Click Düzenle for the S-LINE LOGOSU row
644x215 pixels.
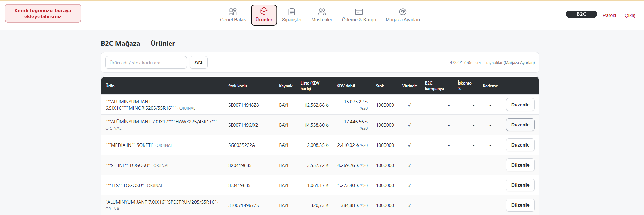click(x=520, y=165)
